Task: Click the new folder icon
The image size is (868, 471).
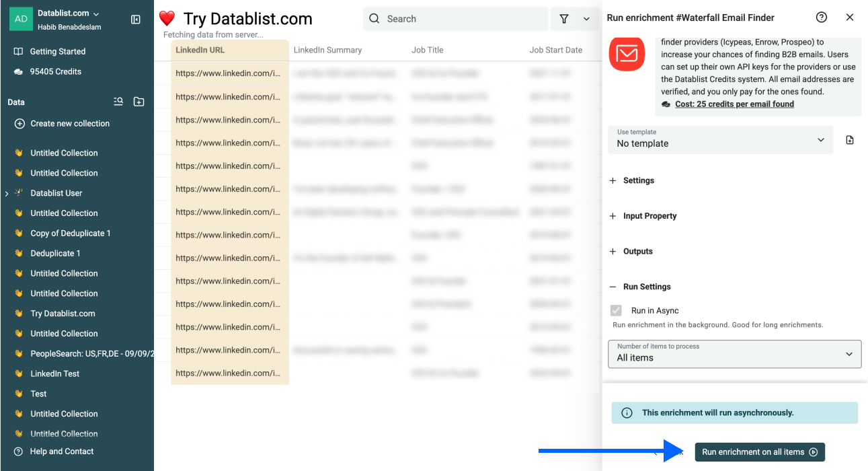Action: click(139, 102)
